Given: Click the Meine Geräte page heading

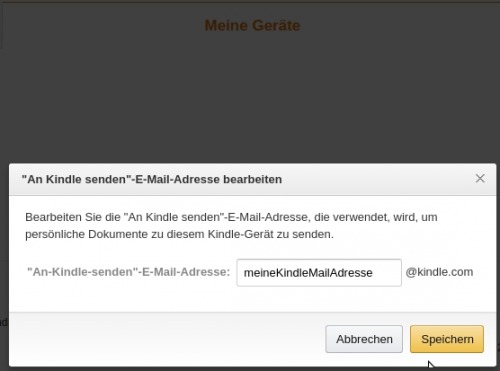Looking at the screenshot, I should point(252,25).
